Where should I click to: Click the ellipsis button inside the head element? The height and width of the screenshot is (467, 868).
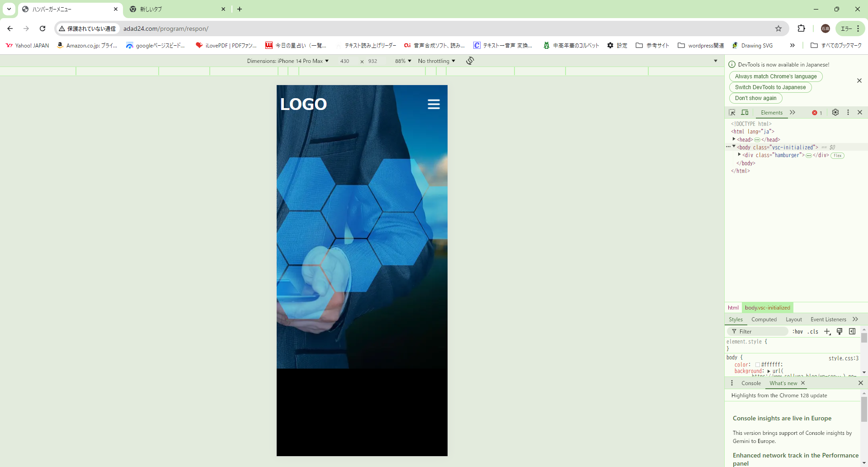pyautogui.click(x=757, y=140)
